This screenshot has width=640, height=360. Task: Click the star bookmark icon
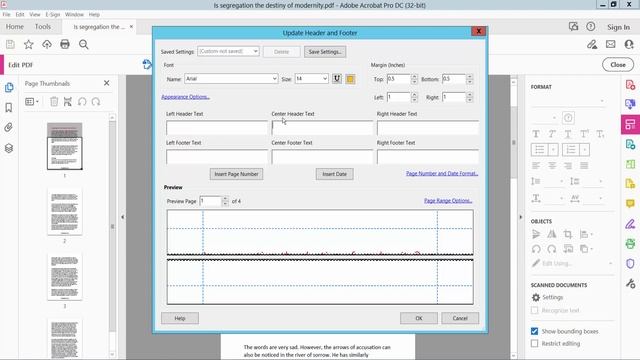[x=29, y=44]
